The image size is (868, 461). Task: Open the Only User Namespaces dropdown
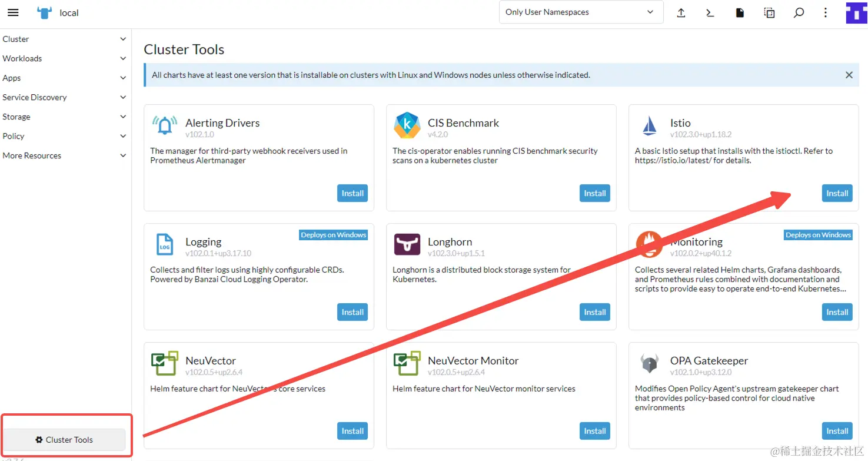581,12
